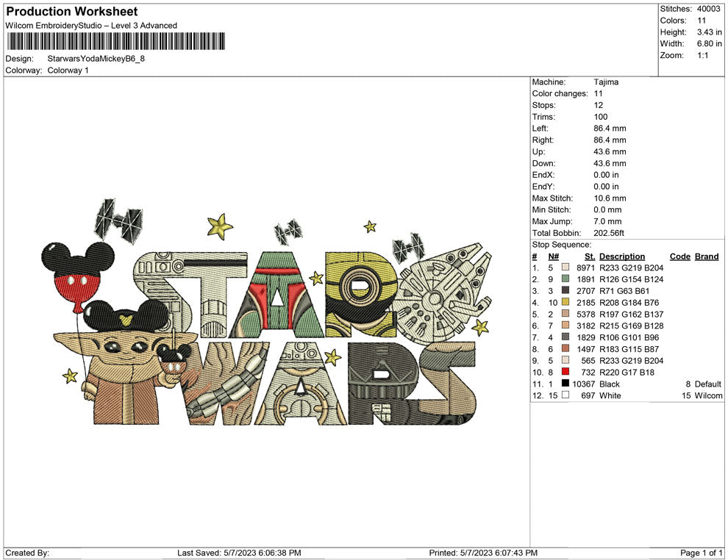The image size is (728, 560).
Task: Click the Default brand in the Black row
Action: [708, 384]
